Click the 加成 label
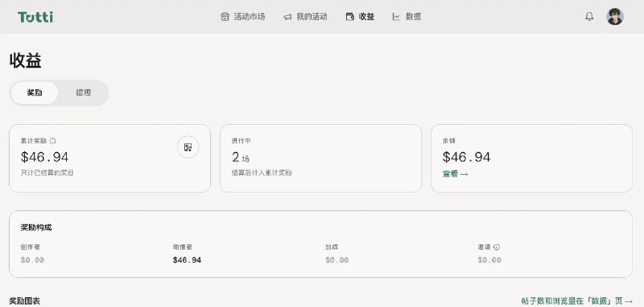Image resolution: width=644 pixels, height=307 pixels. tap(332, 247)
